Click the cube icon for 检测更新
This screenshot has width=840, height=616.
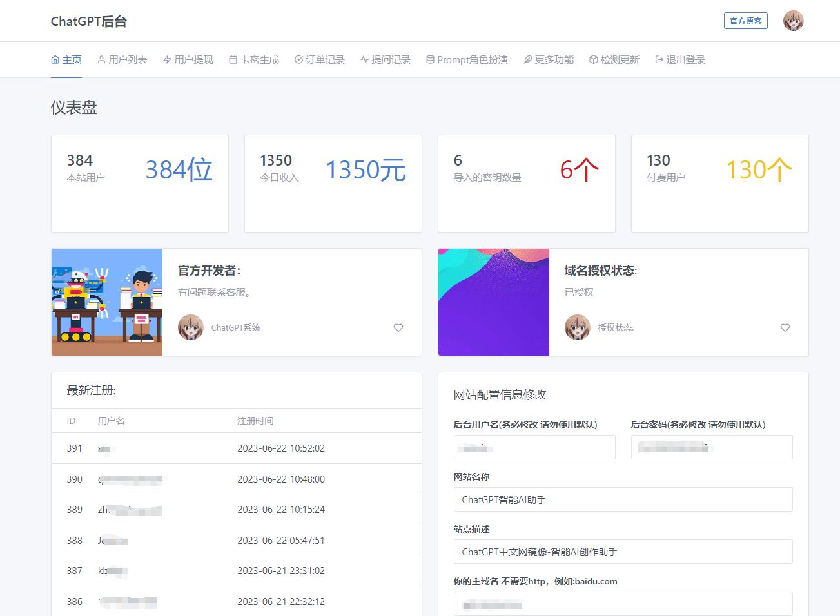coord(593,60)
